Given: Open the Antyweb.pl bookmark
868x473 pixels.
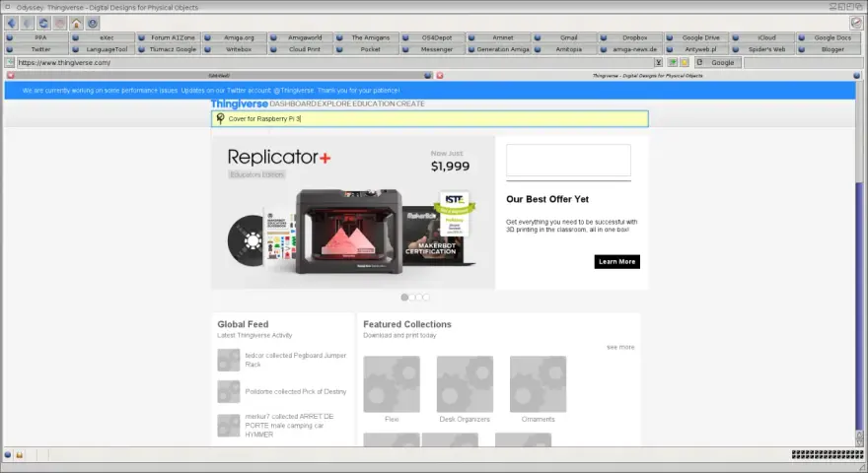Looking at the screenshot, I should (695, 49).
